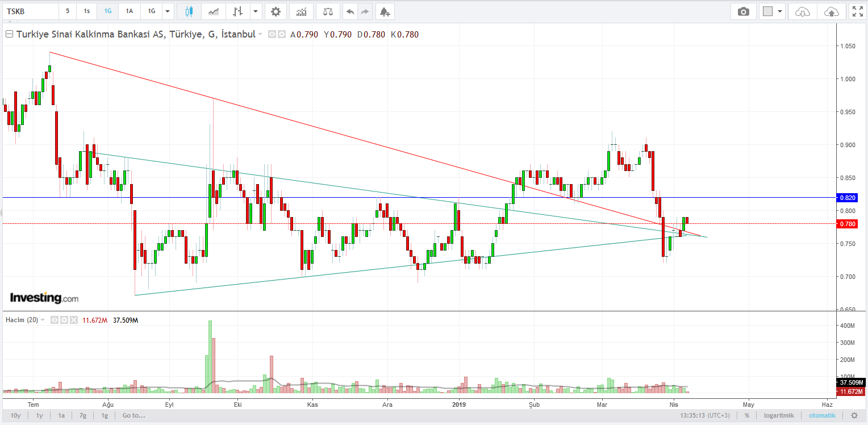Select the 1G interval before the dropdown
Viewport: 868px width, 425px height.
click(x=151, y=11)
